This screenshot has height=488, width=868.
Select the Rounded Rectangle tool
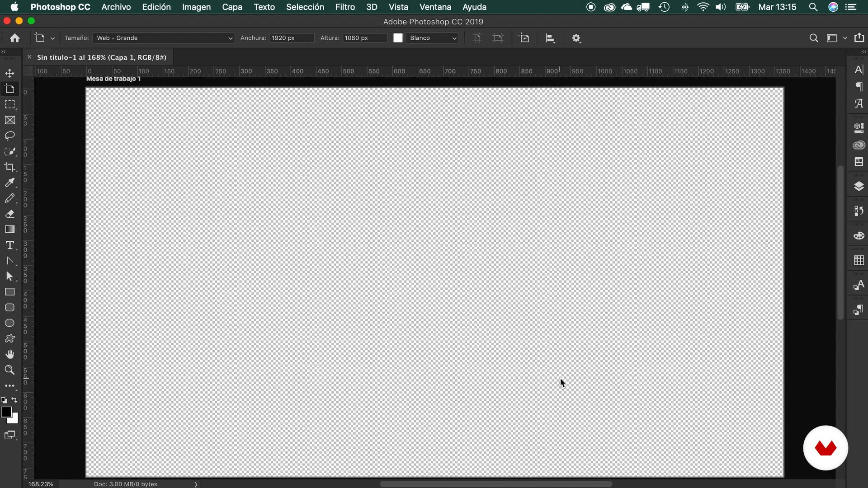9,308
